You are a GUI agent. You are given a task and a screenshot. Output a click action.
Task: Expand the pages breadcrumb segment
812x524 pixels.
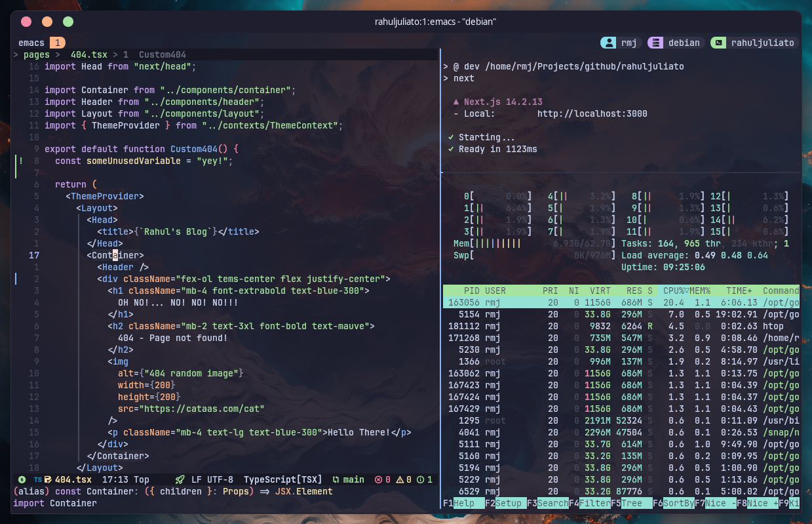click(37, 54)
